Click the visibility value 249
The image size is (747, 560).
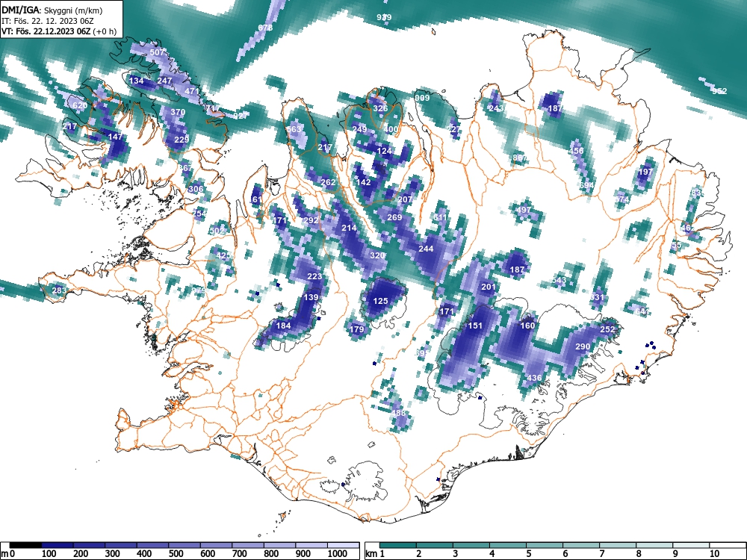tap(359, 129)
